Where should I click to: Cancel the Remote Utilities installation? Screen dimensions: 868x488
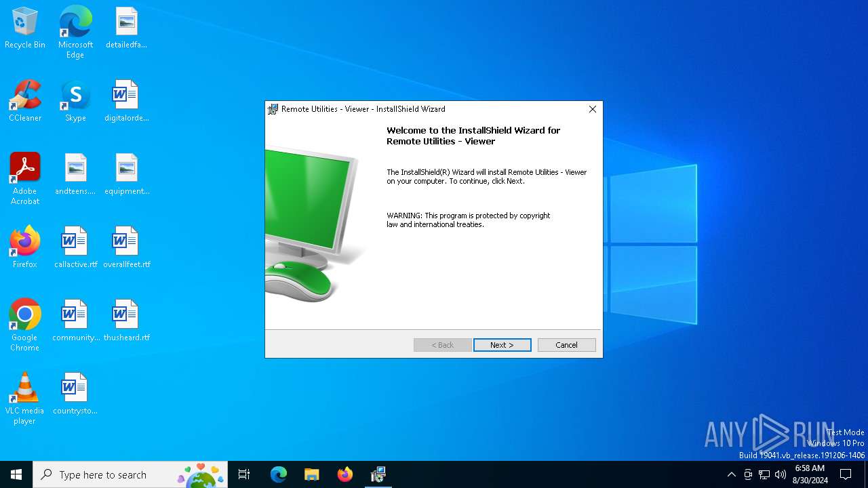click(567, 345)
